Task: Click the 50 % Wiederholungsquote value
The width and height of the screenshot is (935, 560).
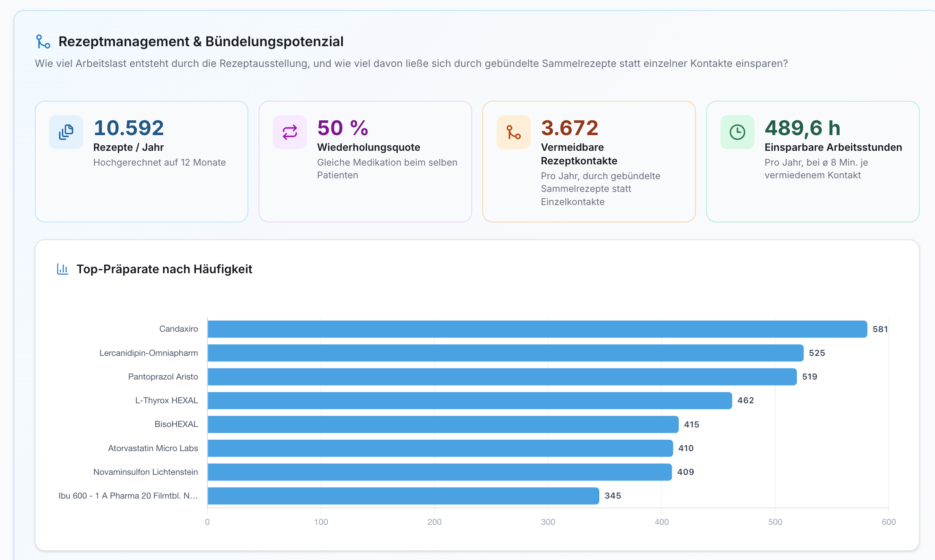Action: pos(343,128)
